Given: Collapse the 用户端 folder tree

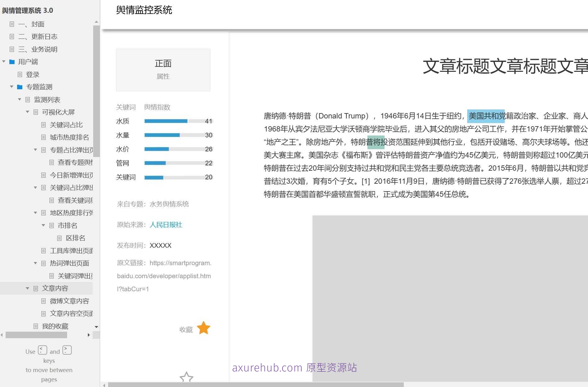Looking at the screenshot, I should tap(4, 62).
